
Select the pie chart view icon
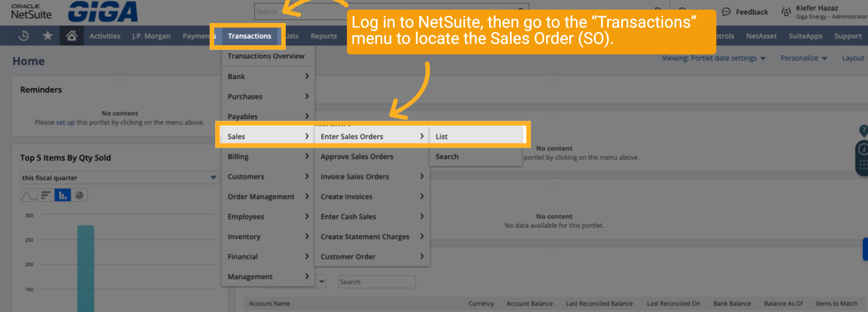click(79, 195)
